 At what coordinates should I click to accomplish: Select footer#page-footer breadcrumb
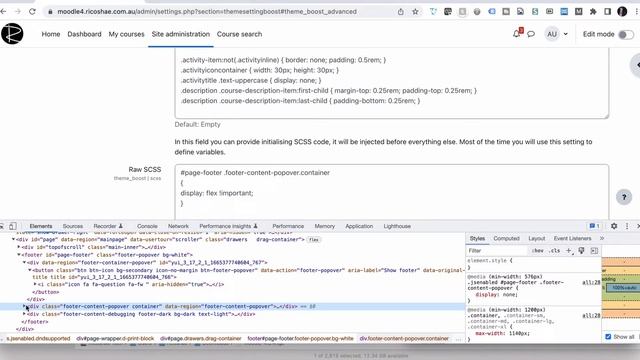tap(300, 338)
